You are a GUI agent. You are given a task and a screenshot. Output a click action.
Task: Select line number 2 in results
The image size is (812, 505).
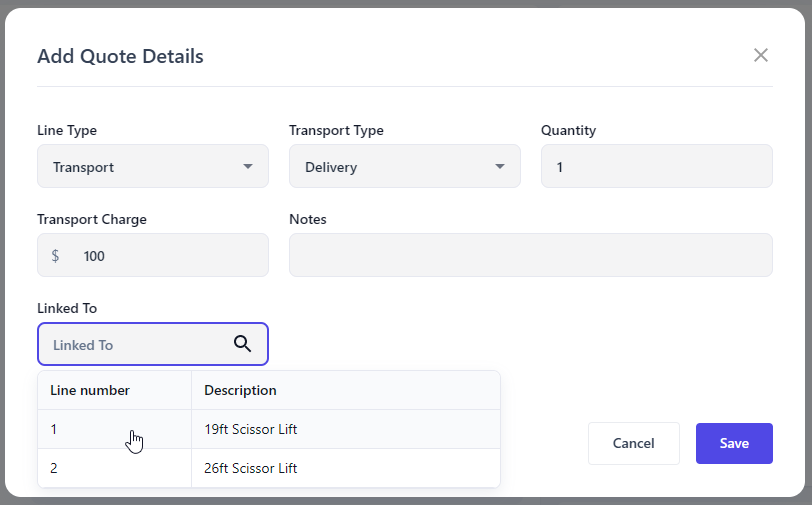click(54, 468)
